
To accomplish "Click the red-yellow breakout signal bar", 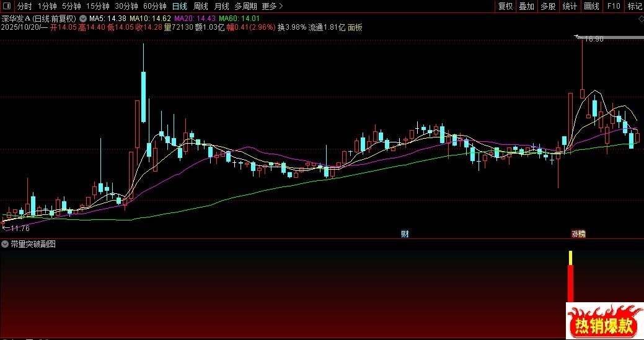I will point(570,277).
